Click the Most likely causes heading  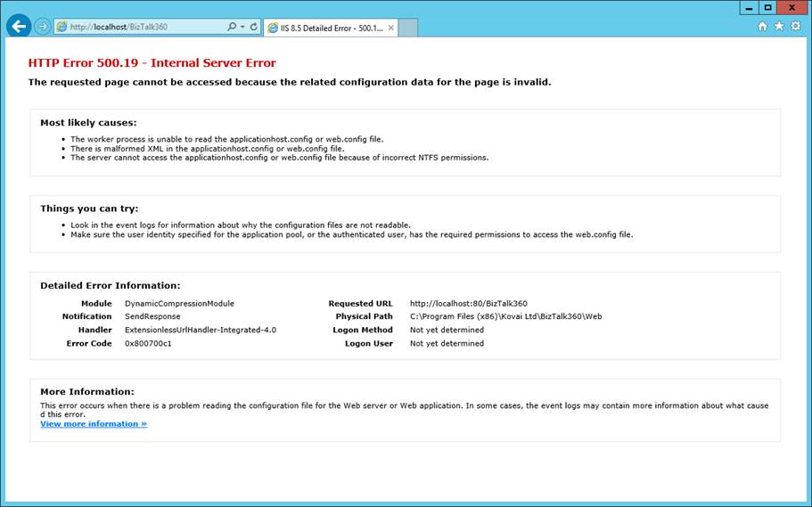pos(88,123)
